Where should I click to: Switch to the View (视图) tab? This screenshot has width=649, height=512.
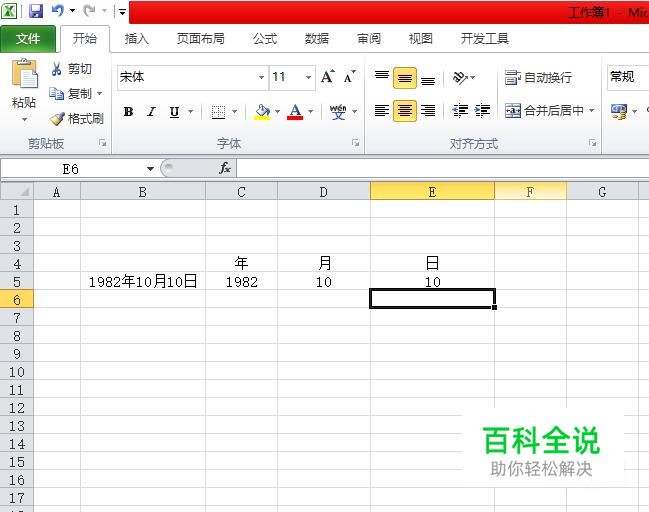coord(421,39)
